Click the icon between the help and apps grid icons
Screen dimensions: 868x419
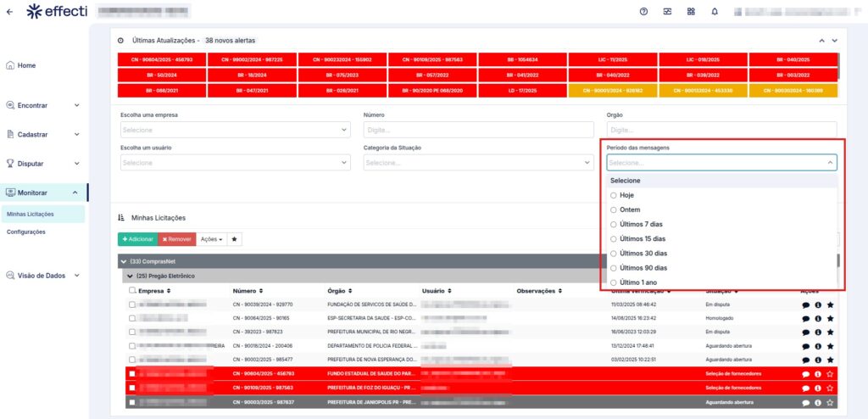(668, 11)
